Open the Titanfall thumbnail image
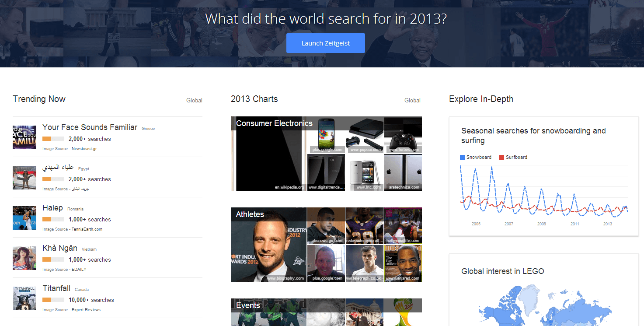 [24, 298]
